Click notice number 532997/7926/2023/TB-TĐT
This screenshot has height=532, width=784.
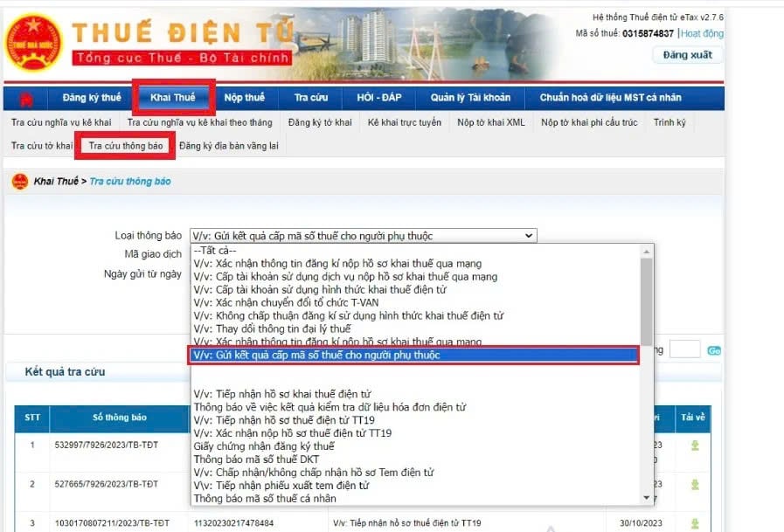pos(107,445)
